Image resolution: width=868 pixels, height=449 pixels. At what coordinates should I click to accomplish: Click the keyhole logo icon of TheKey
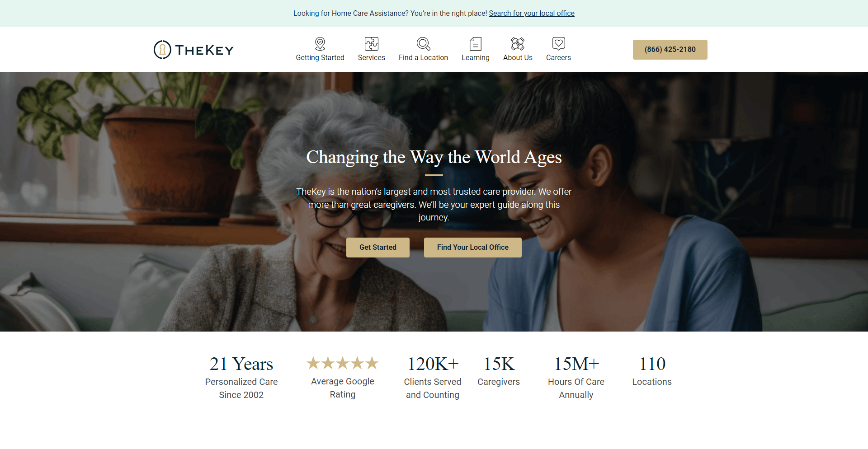pyautogui.click(x=162, y=50)
